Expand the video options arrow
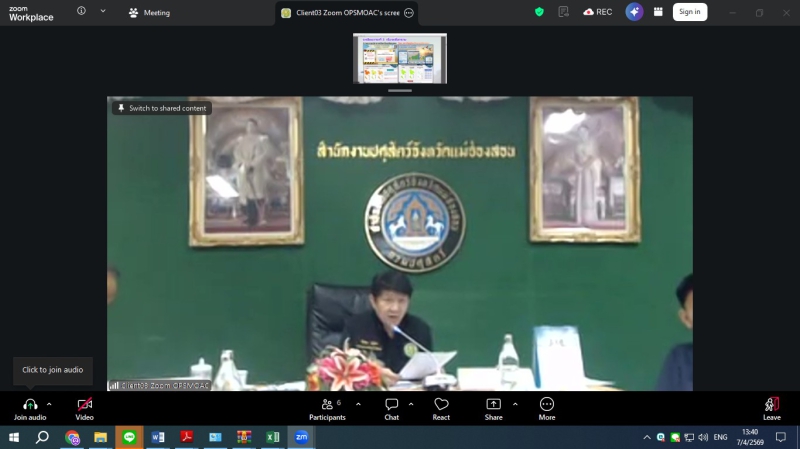Screen dimensions: 800x449 [x=103, y=404]
